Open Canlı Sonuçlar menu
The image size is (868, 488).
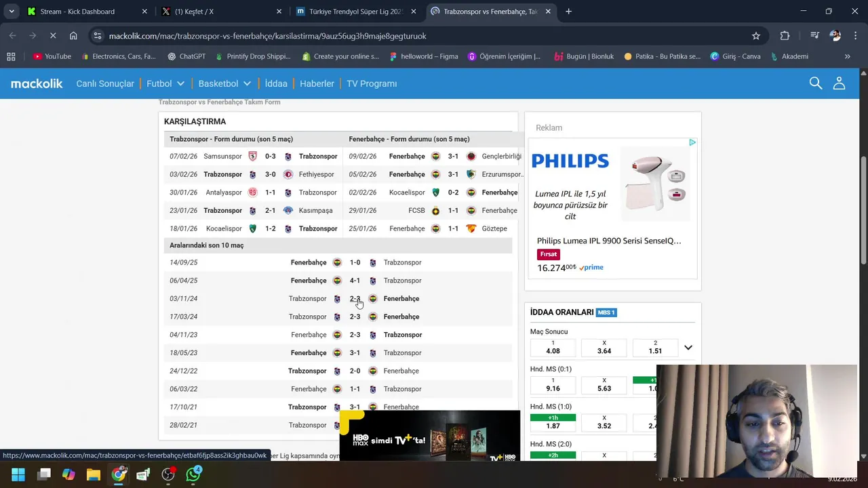(x=105, y=83)
